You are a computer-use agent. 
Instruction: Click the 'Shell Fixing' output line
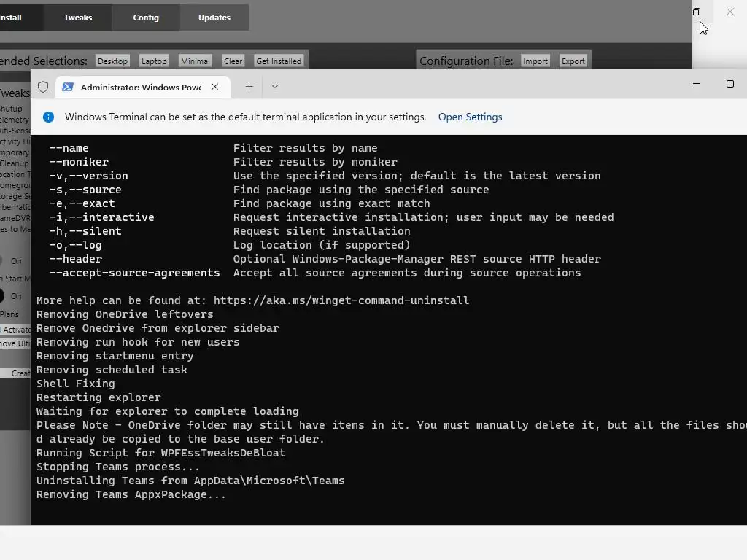pyautogui.click(x=76, y=384)
